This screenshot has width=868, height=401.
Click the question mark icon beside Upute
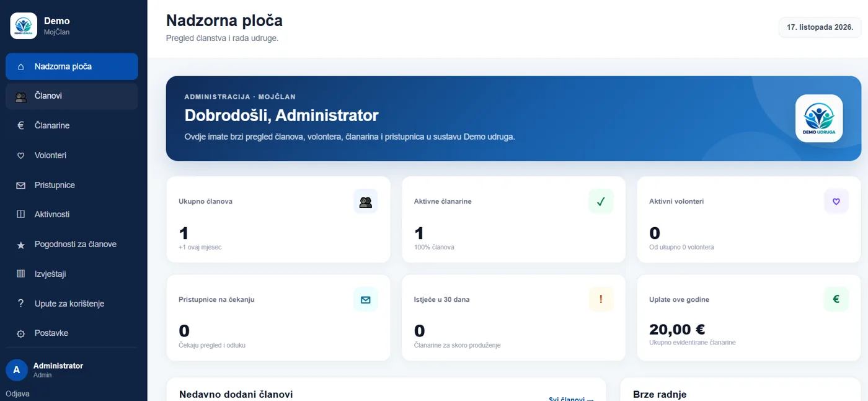point(21,304)
